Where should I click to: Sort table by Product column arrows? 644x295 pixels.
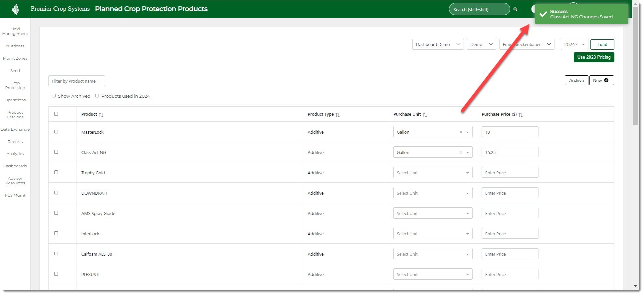[101, 115]
